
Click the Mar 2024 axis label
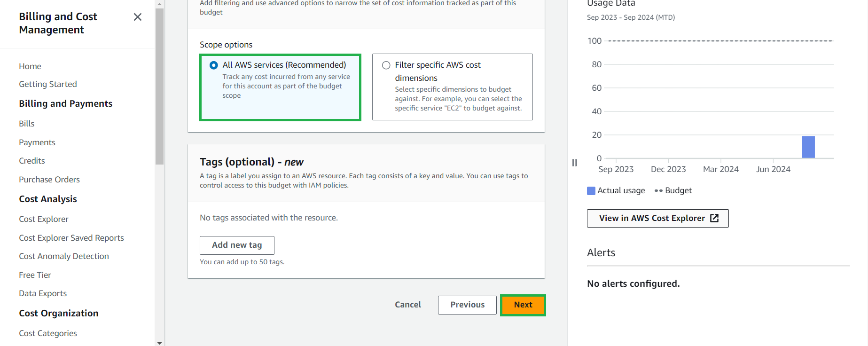pyautogui.click(x=721, y=169)
